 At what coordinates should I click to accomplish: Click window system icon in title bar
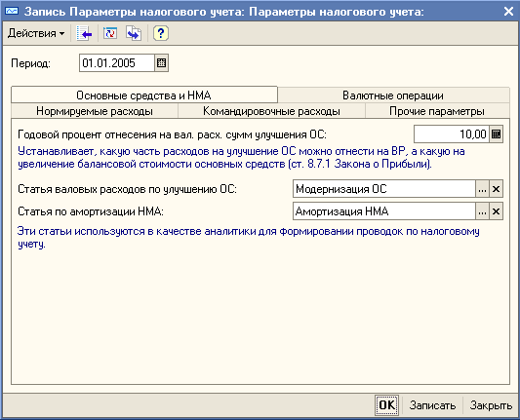[12, 12]
